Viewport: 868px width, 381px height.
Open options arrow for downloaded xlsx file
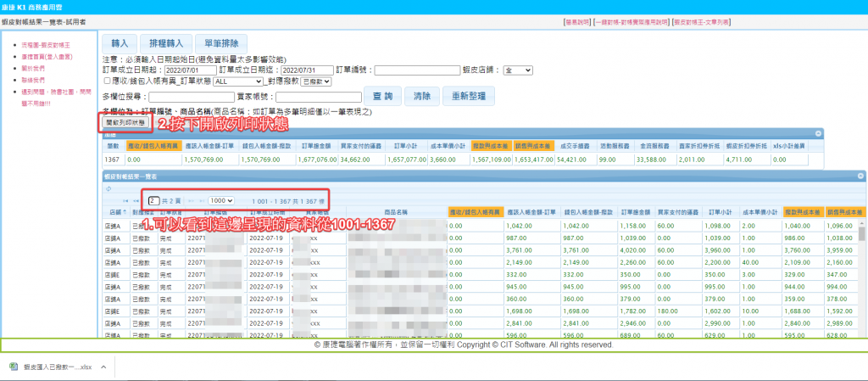point(103,367)
